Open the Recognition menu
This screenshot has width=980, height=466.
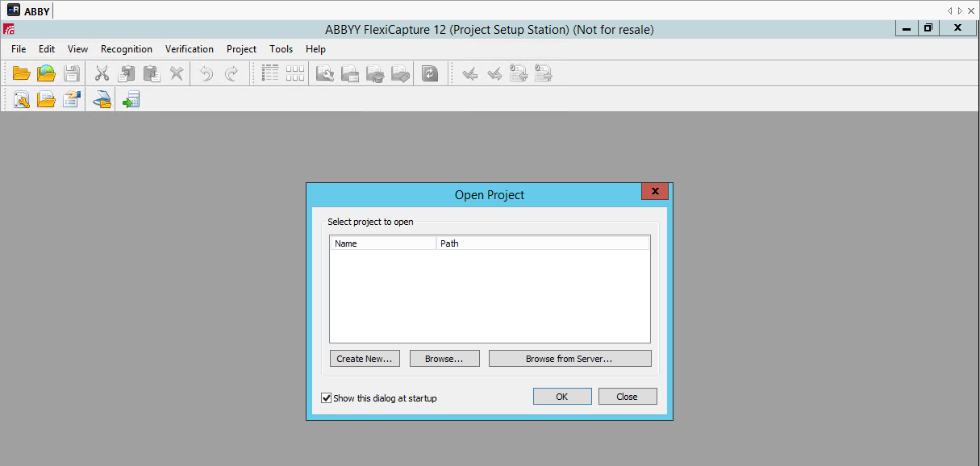[127, 49]
